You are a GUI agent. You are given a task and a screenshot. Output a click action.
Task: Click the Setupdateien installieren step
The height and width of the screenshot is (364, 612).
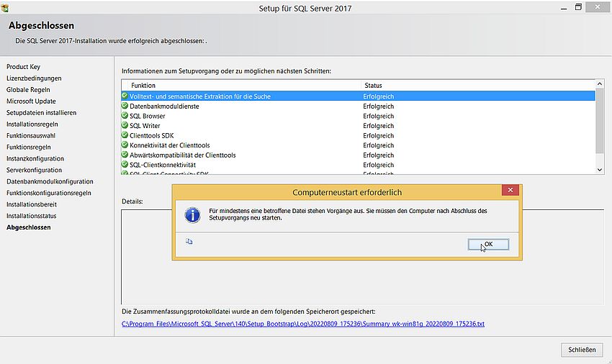(41, 113)
